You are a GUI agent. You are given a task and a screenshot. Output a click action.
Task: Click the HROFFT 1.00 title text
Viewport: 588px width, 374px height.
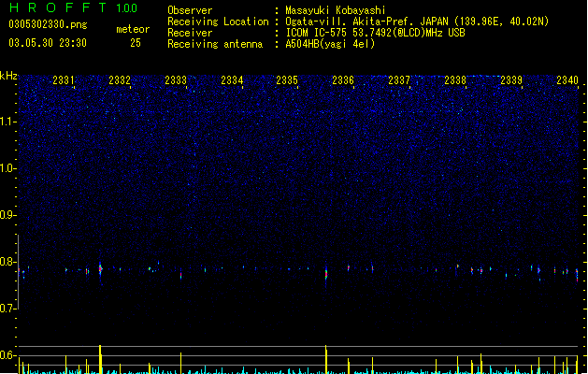coord(74,7)
